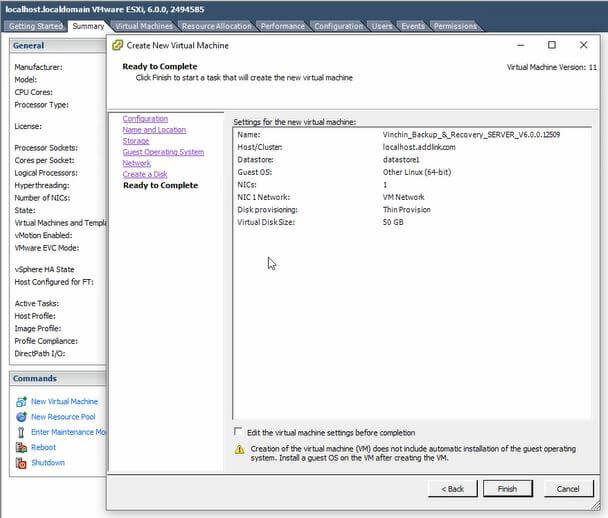Screen dimensions: 608x518
Task: Click the New Virtual Machine icon
Action: (x=21, y=402)
